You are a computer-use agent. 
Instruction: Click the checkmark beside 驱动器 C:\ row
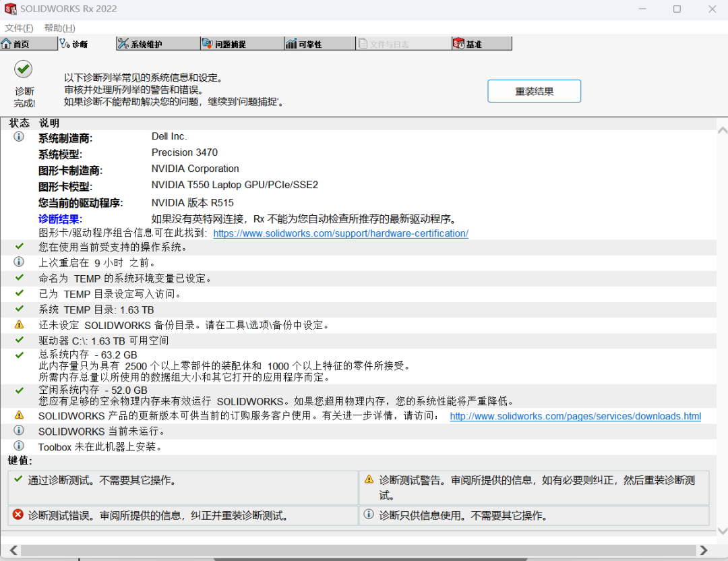click(x=19, y=339)
